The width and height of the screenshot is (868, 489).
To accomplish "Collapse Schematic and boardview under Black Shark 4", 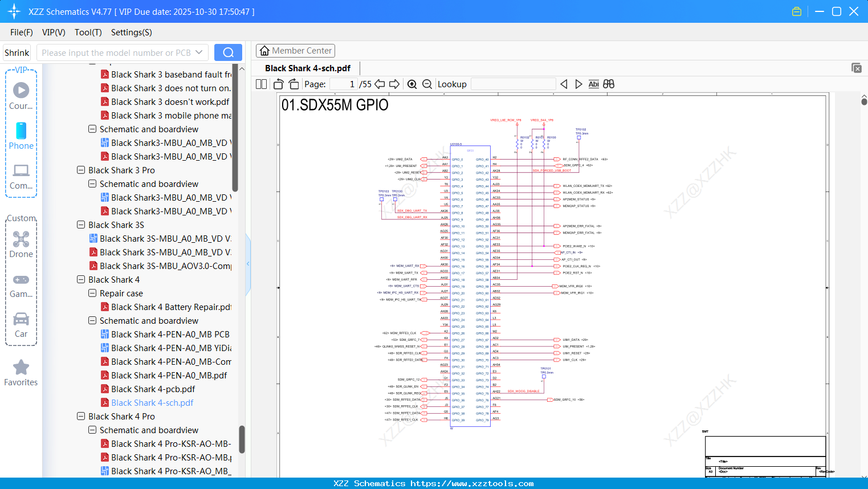I will point(92,320).
